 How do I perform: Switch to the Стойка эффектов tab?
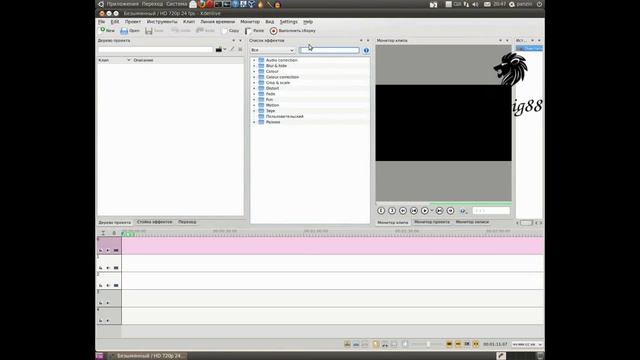(154, 222)
